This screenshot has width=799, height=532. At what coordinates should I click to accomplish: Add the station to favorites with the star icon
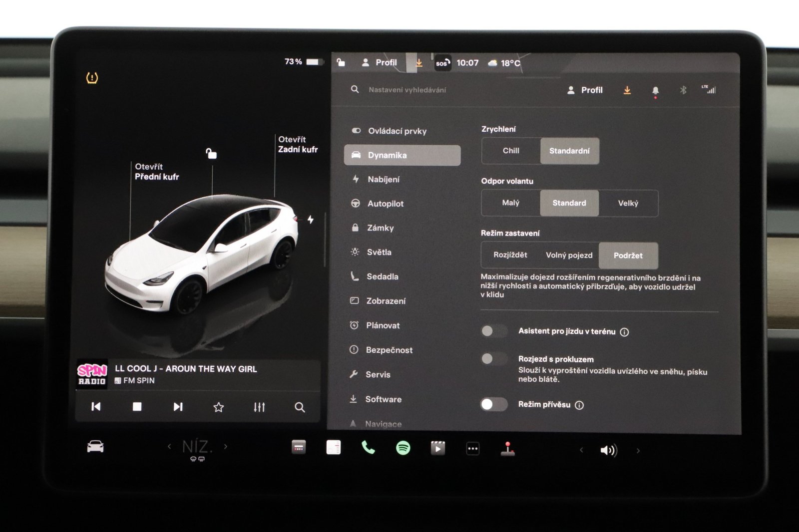click(219, 407)
